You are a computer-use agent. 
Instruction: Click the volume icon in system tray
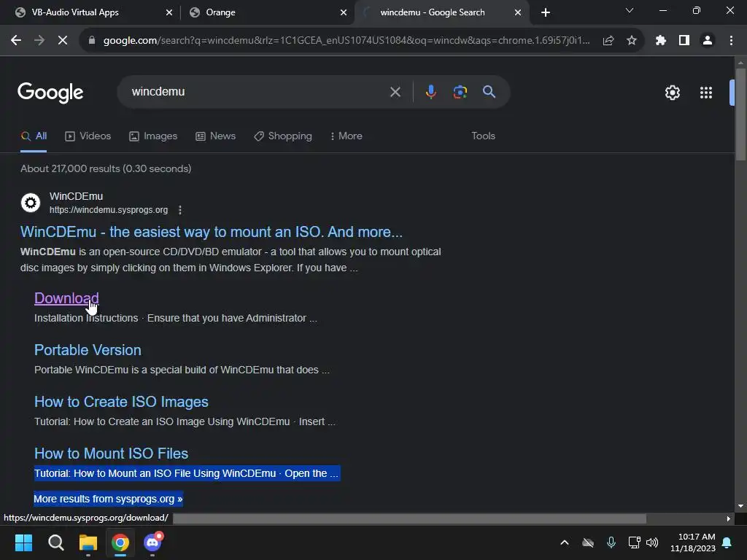click(x=652, y=542)
